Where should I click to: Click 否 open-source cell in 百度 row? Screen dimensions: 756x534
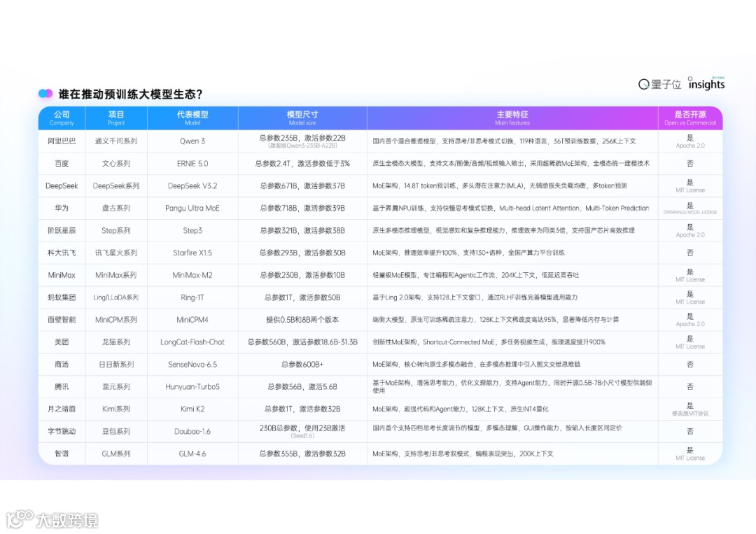pos(690,163)
